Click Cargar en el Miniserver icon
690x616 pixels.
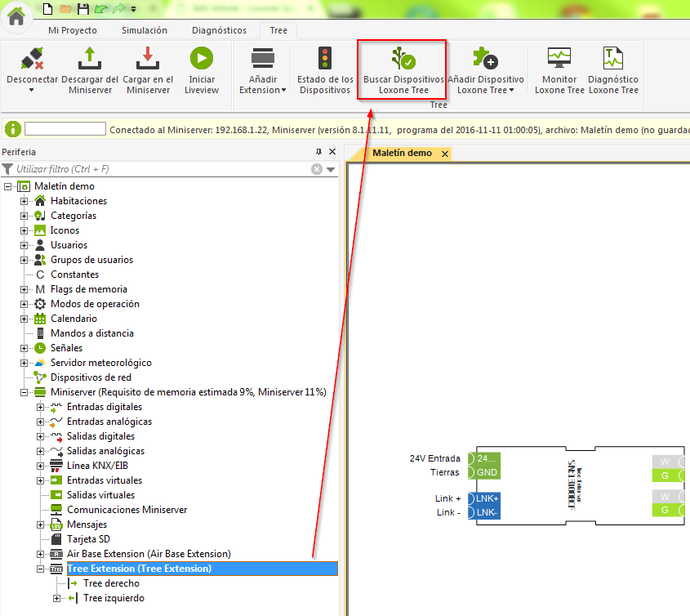[148, 59]
